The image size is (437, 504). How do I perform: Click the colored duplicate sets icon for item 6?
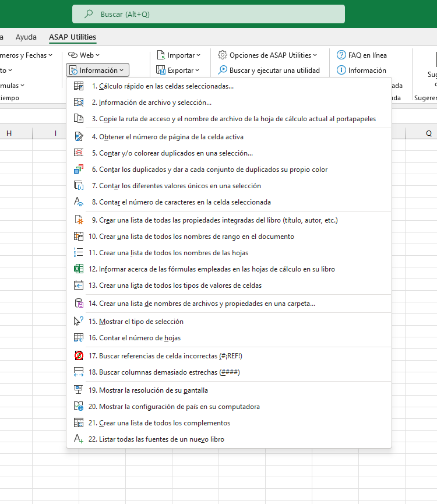(x=79, y=170)
